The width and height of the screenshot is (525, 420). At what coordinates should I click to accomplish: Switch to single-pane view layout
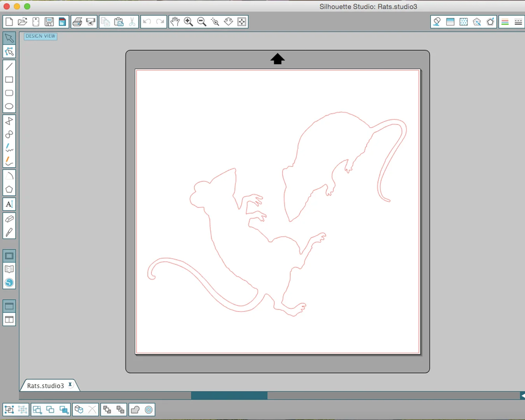9,306
